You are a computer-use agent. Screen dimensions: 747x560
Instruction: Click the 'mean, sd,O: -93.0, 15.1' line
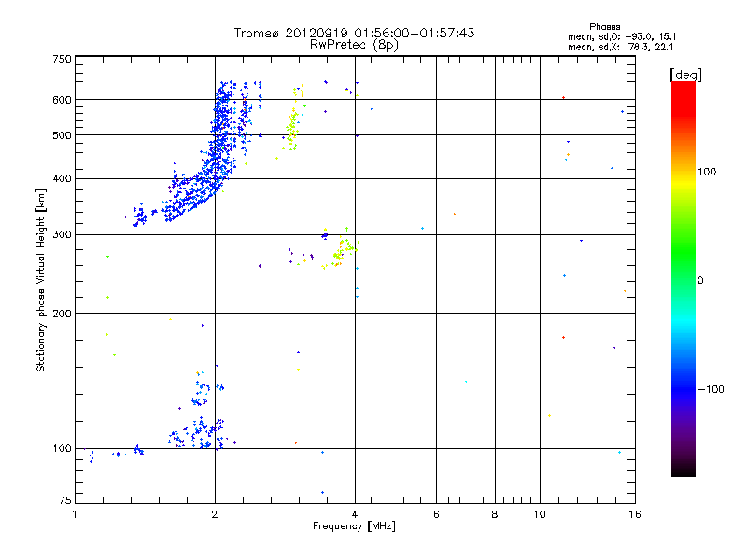(622, 36)
